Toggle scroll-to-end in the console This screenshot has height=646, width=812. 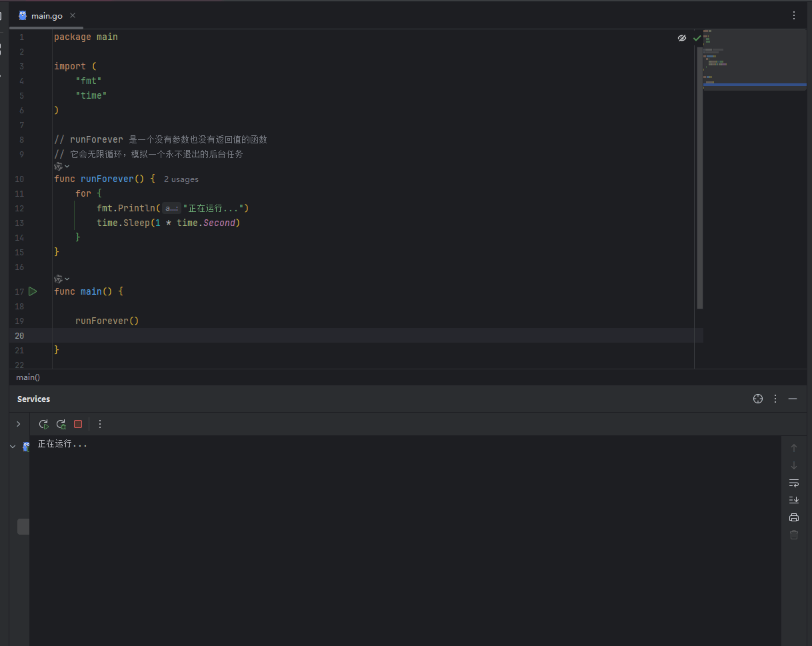[x=793, y=500]
